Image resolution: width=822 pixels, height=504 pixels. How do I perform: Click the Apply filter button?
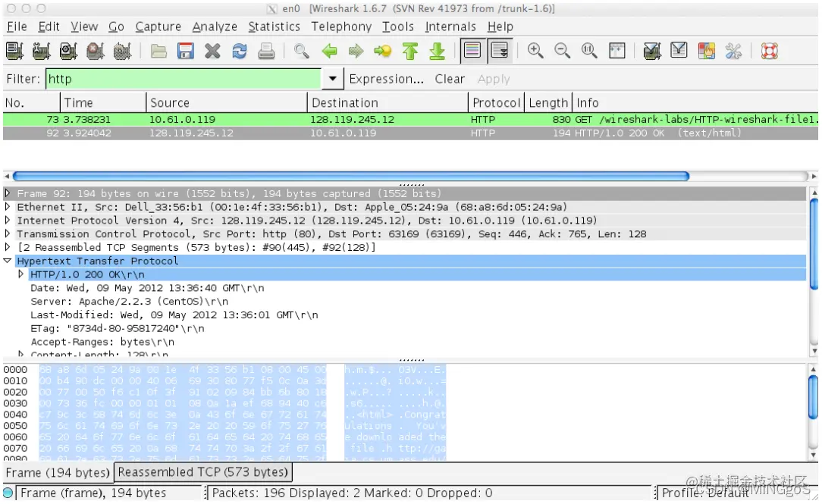494,79
